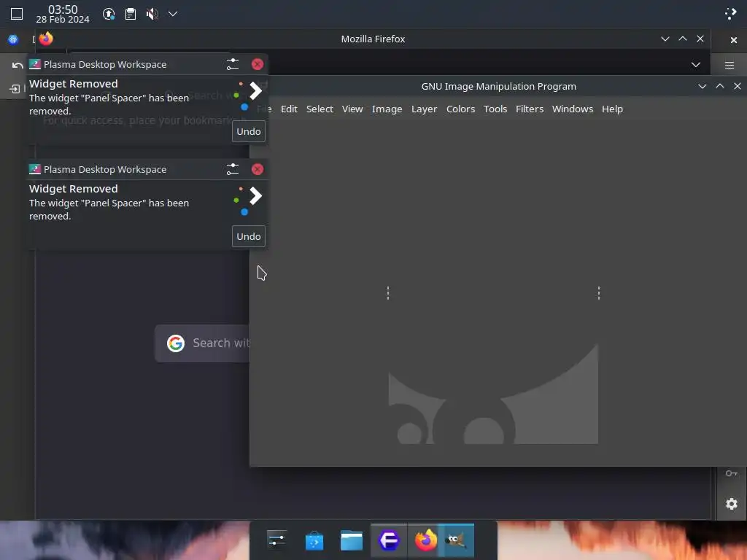747x560 pixels.
Task: Open GIMP's Filters menu
Action: click(530, 109)
